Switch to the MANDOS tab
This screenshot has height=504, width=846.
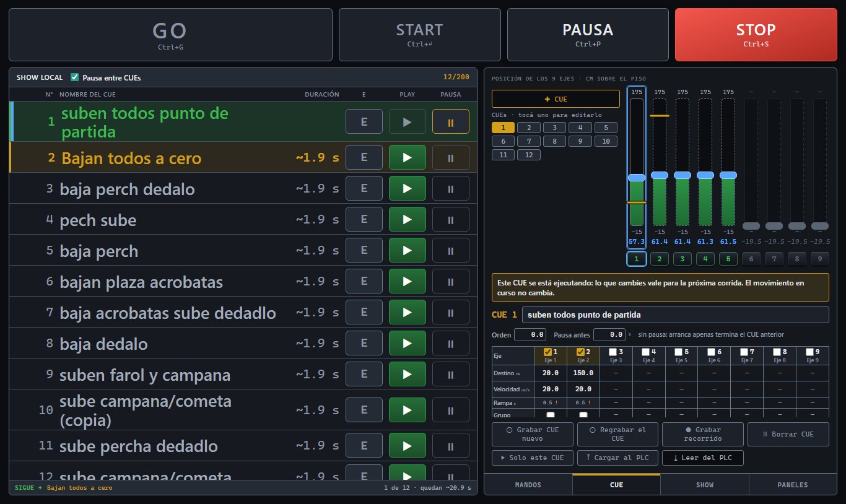coord(528,485)
